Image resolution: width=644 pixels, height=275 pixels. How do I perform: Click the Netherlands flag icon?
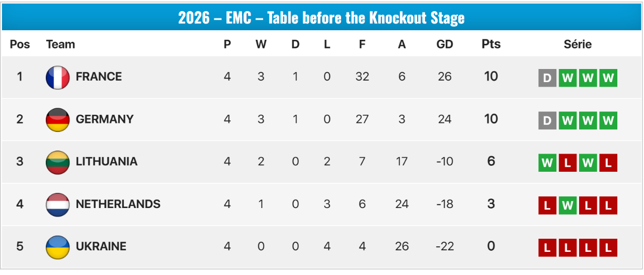[x=58, y=205]
